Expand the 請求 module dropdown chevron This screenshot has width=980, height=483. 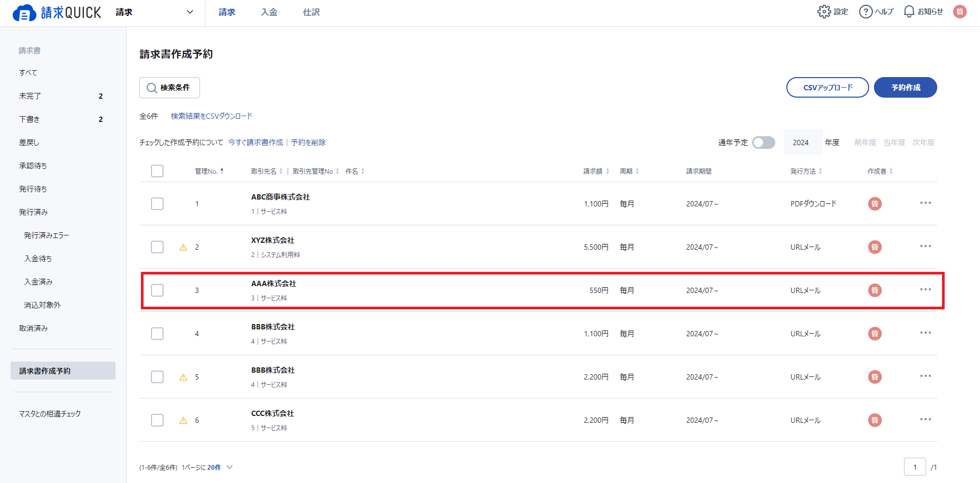coord(190,12)
